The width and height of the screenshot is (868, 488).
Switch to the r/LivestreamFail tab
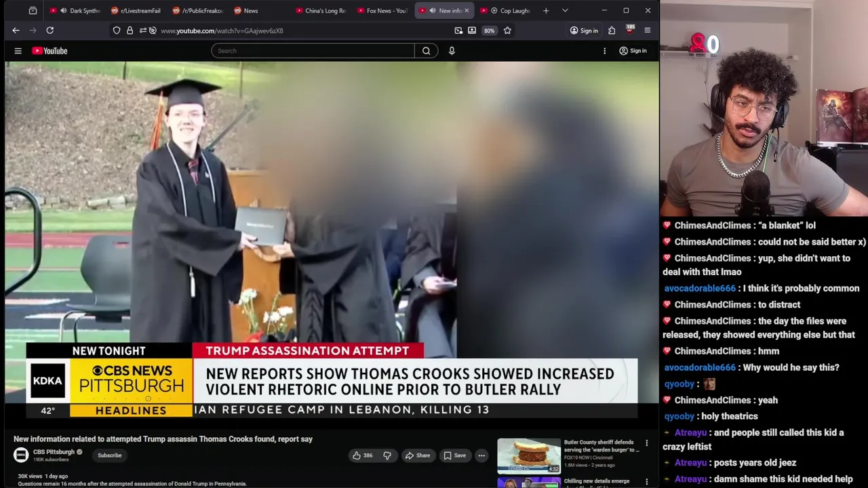coord(136,11)
